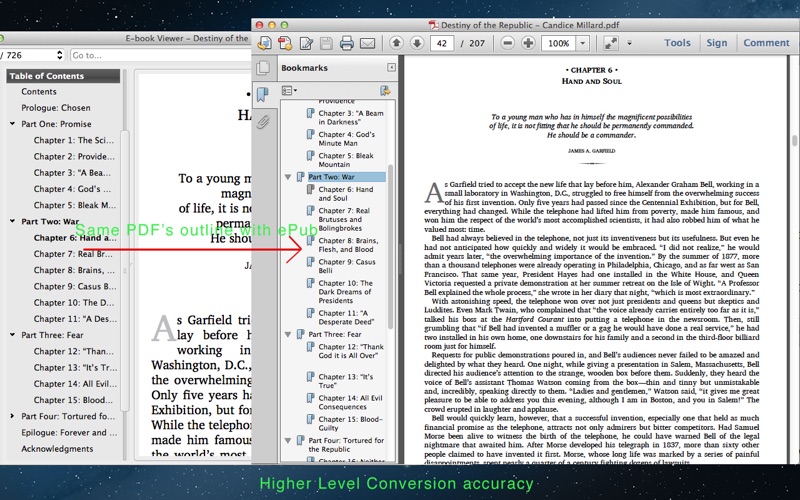Screen dimensions: 800x500
Task: Select Chapter 5: Bleak Mountain bookmark
Action: click(x=346, y=160)
